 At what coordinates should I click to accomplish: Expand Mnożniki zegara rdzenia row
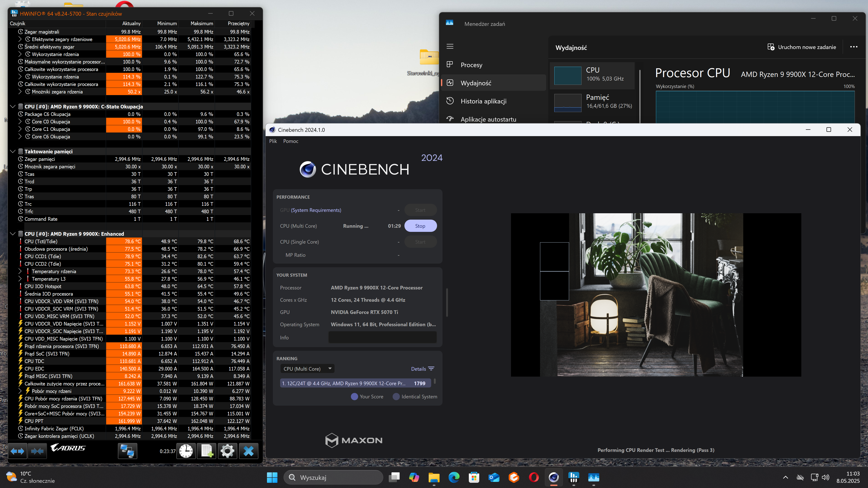[20, 92]
